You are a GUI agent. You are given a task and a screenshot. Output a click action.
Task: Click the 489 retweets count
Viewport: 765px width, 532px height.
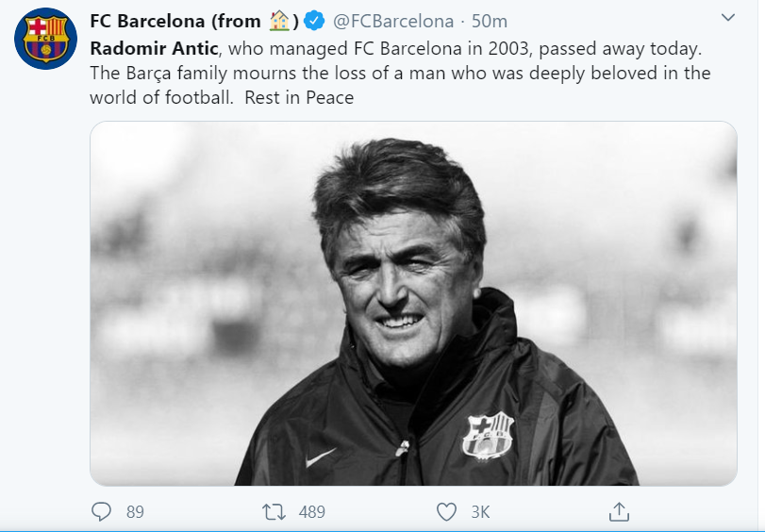tap(311, 512)
